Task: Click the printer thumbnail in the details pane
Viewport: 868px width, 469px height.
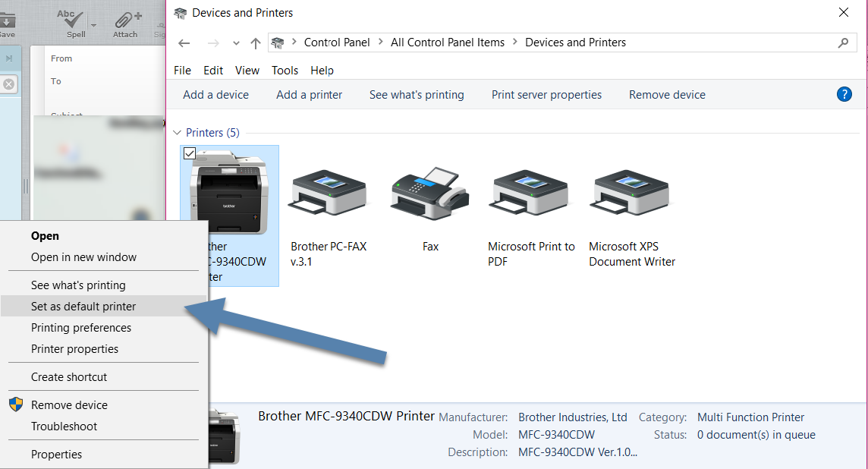Action: pyautogui.click(x=225, y=436)
